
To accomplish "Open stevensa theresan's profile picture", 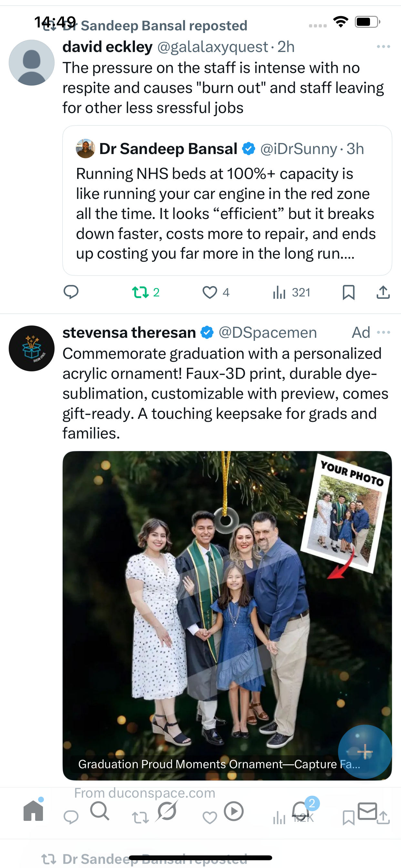I will coord(32,348).
